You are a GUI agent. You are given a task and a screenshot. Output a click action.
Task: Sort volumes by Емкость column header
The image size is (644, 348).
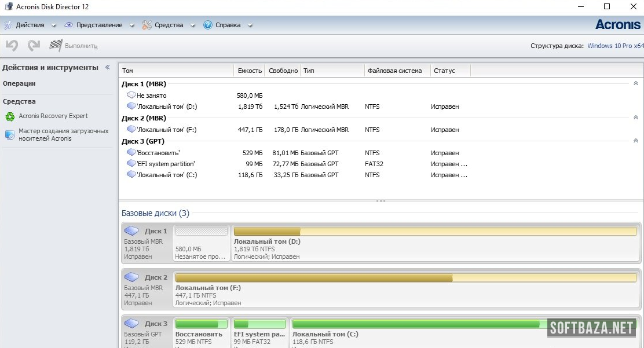coord(250,71)
